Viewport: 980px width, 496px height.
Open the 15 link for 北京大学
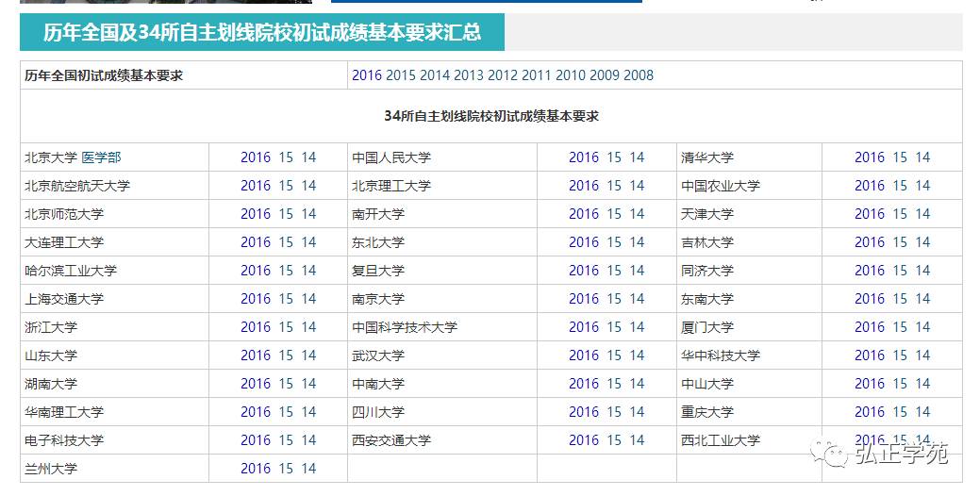click(x=286, y=157)
